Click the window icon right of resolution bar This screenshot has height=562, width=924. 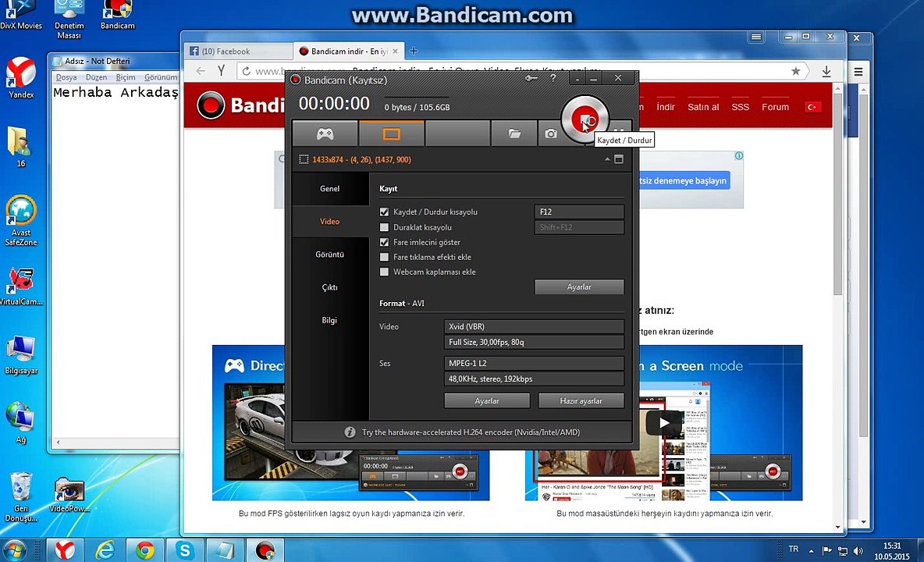coord(619,159)
